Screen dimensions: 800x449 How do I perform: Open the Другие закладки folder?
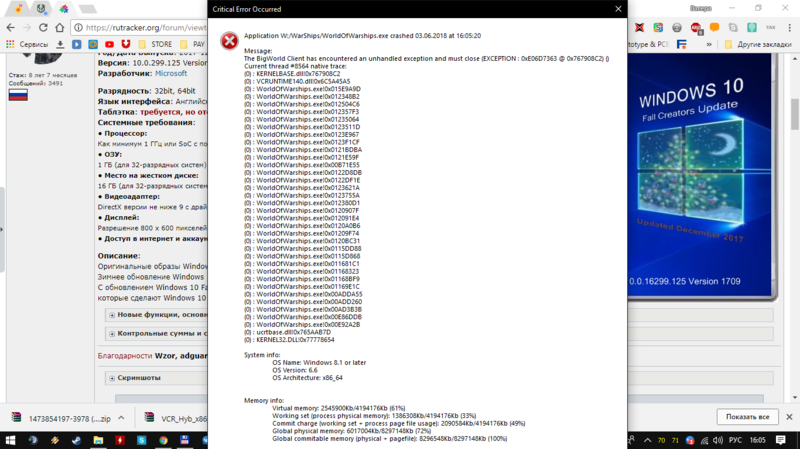(758, 44)
